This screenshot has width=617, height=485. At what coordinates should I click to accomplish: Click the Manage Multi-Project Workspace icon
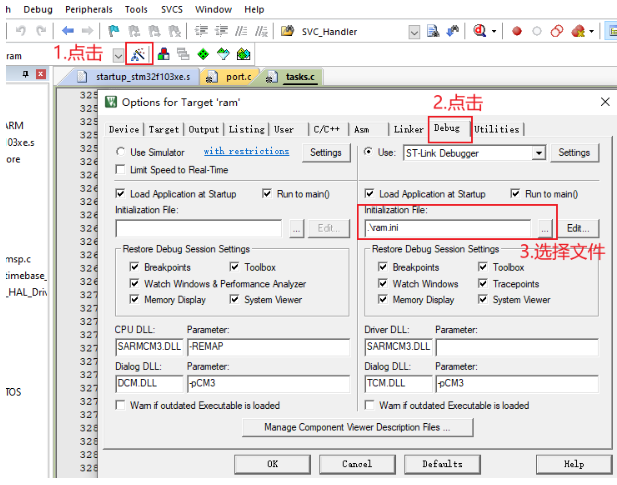[183, 54]
